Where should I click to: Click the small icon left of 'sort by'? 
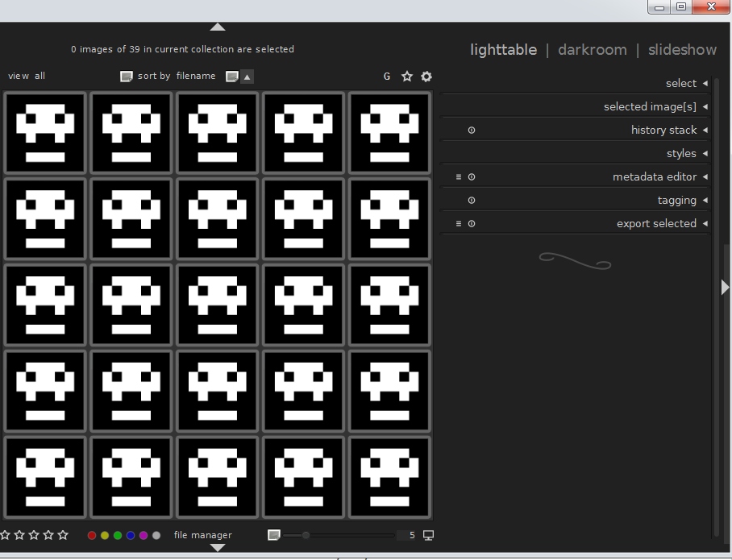pyautogui.click(x=127, y=77)
